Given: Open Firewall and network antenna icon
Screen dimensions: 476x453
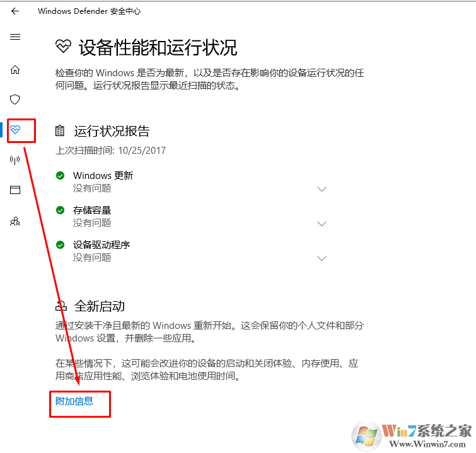Looking at the screenshot, I should pyautogui.click(x=15, y=160).
